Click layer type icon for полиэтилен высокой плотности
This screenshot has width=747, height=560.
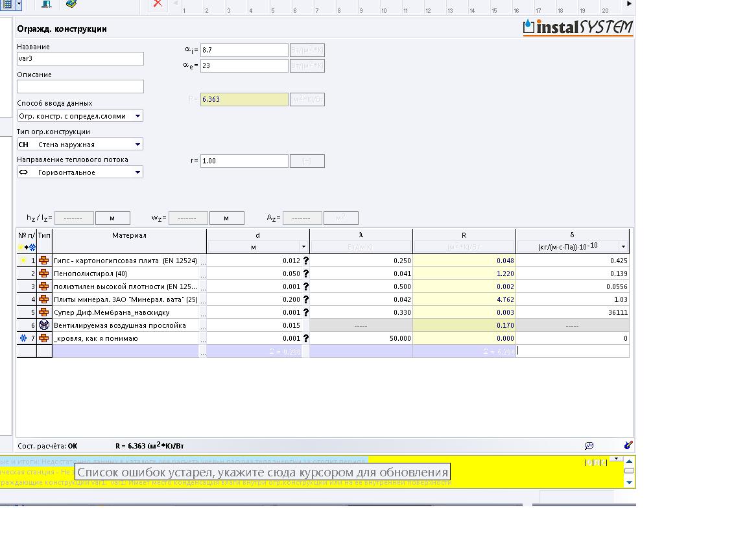click(x=44, y=286)
